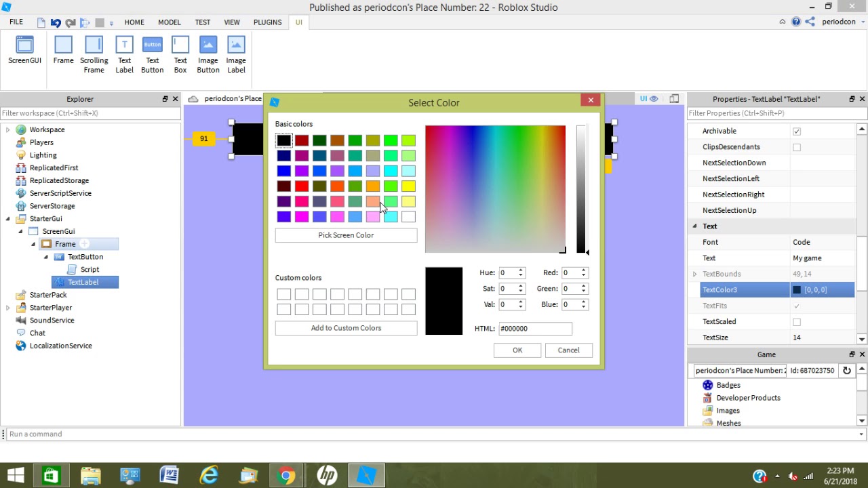Collapse the ScreenGui tree node
The height and width of the screenshot is (488, 868).
[20, 231]
